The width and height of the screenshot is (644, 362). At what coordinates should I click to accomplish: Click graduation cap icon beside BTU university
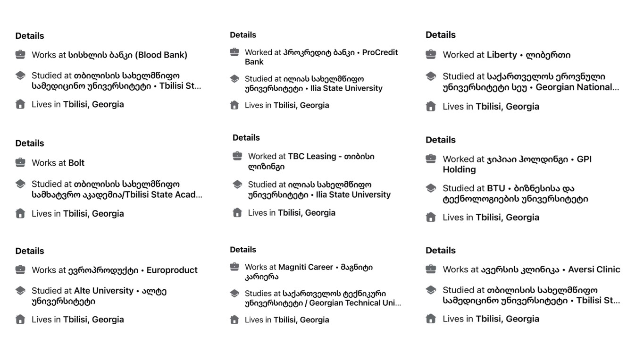pyautogui.click(x=431, y=188)
